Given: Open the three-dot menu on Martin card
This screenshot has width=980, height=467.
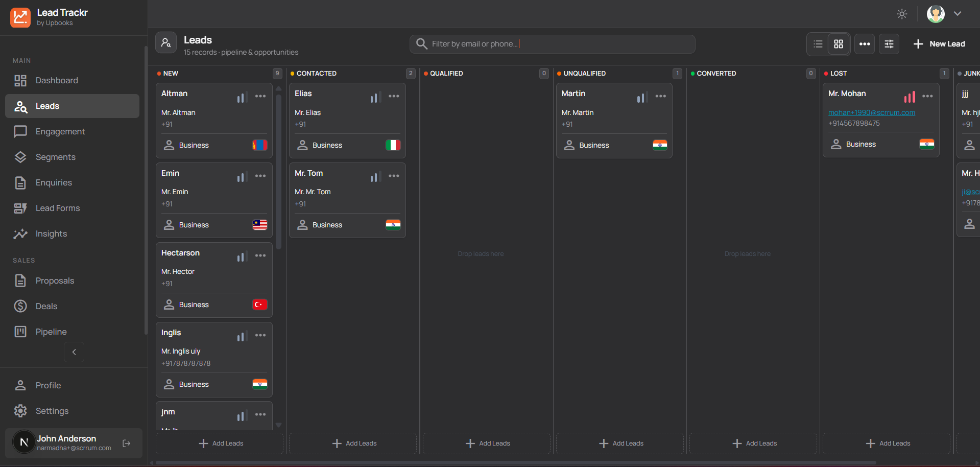Looking at the screenshot, I should [660, 96].
